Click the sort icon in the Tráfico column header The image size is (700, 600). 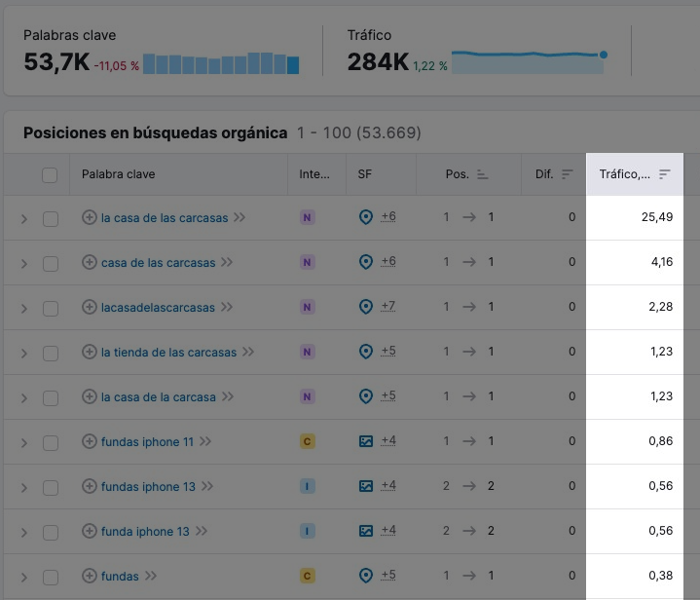(x=665, y=174)
